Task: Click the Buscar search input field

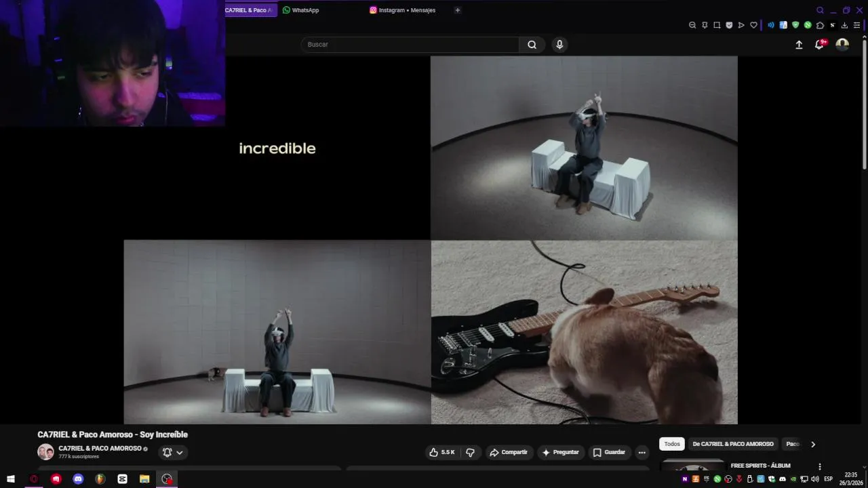Action: click(410, 45)
